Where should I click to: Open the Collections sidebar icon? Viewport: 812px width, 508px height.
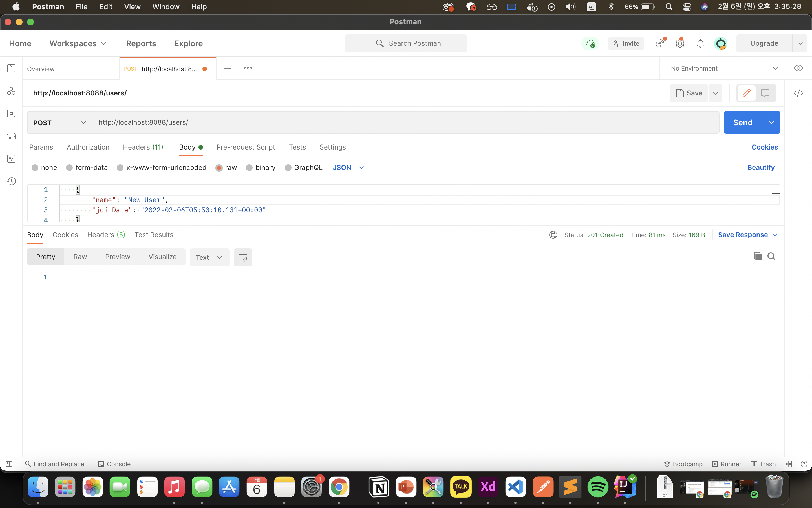point(11,69)
